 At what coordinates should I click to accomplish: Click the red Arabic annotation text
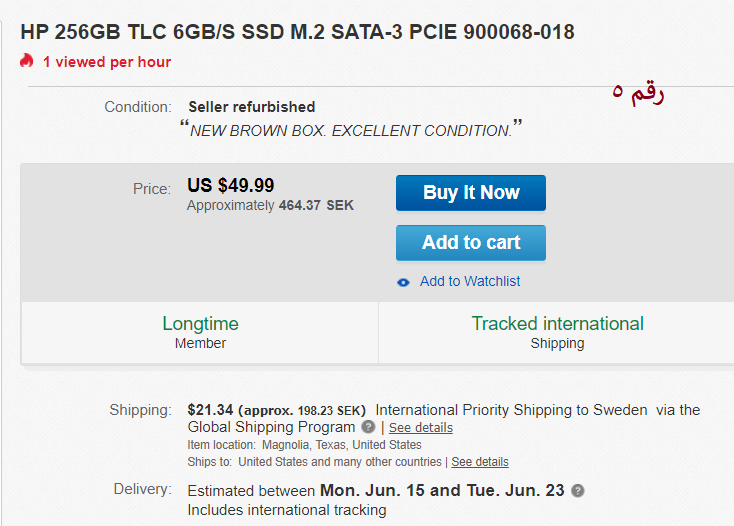point(638,93)
